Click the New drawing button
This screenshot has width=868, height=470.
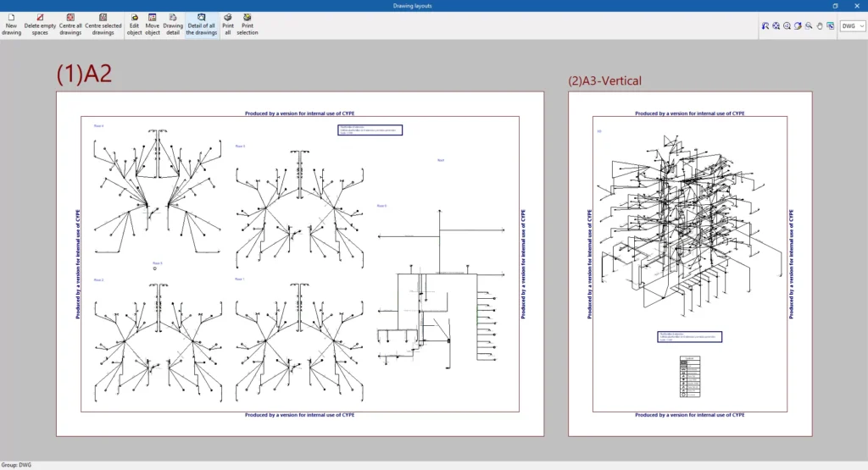(11, 24)
